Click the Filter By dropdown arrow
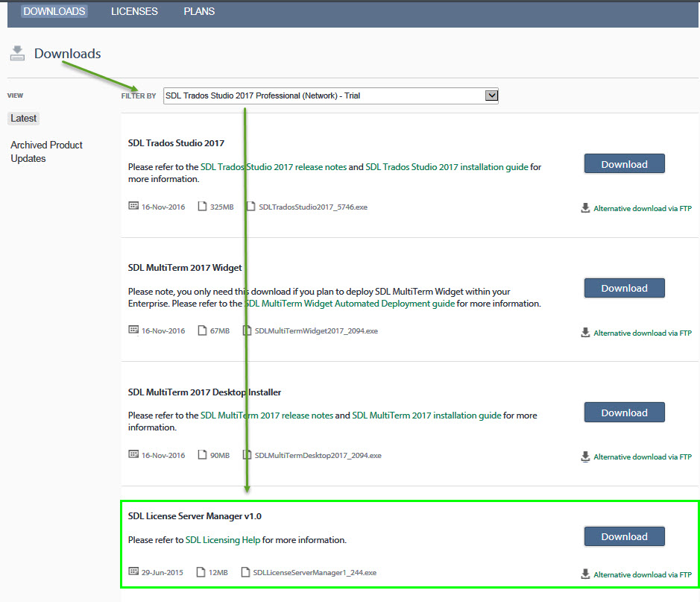 click(491, 95)
